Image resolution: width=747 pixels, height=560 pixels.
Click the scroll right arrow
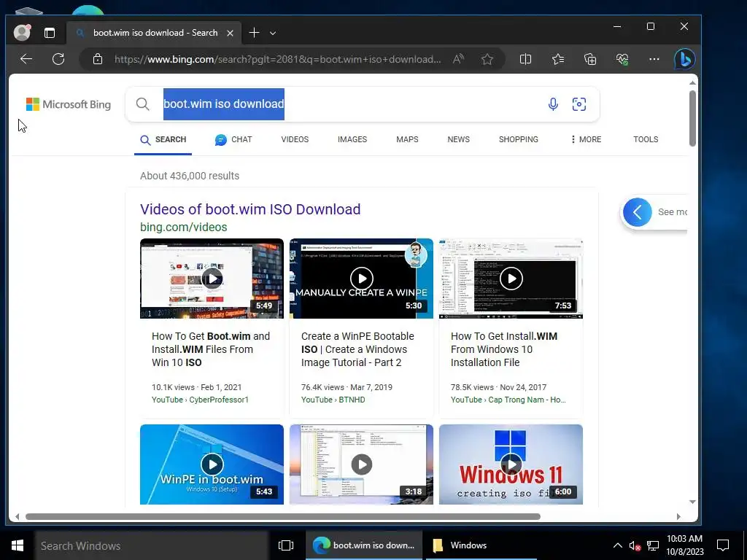coord(678,517)
